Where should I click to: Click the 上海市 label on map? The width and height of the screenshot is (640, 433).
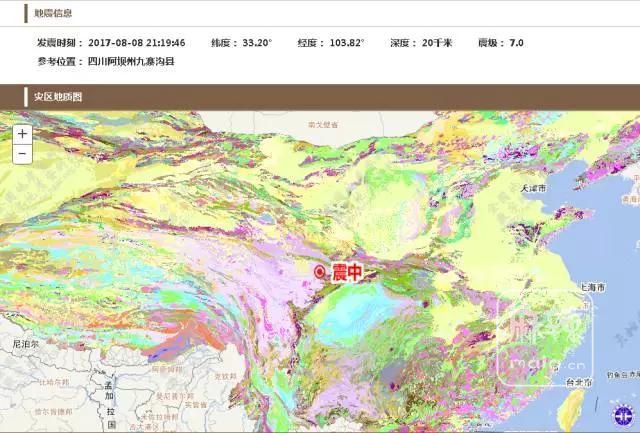click(593, 287)
